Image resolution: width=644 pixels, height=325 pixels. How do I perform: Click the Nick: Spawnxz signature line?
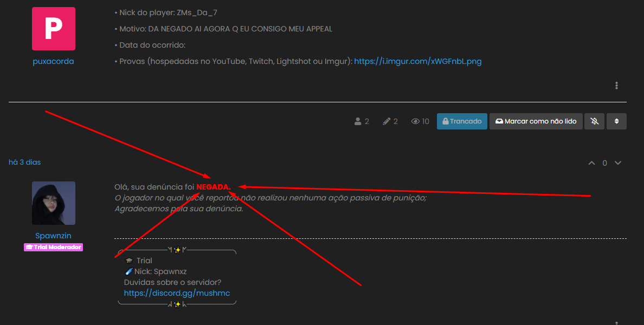[x=156, y=271]
